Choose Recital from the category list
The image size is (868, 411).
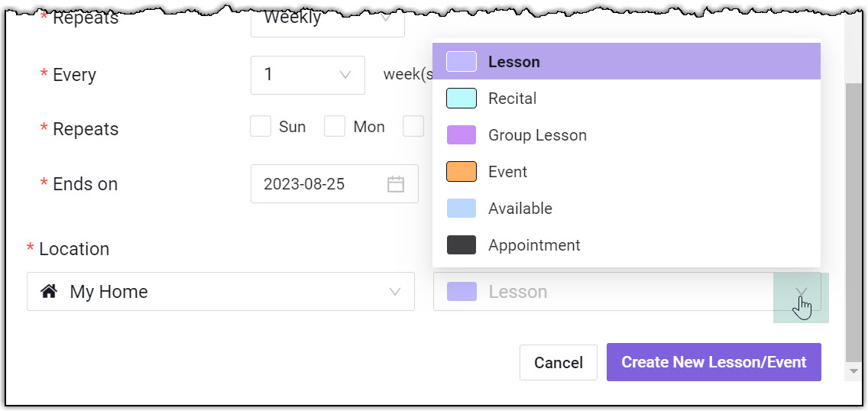pyautogui.click(x=512, y=99)
